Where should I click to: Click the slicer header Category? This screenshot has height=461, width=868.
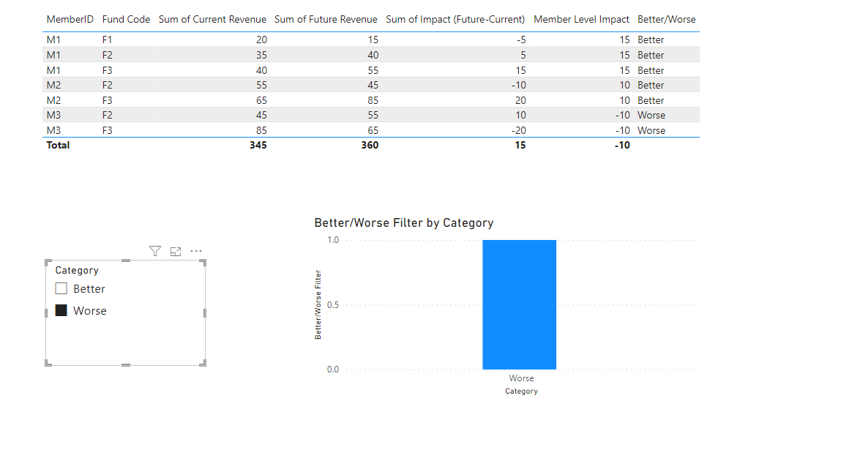(x=77, y=270)
